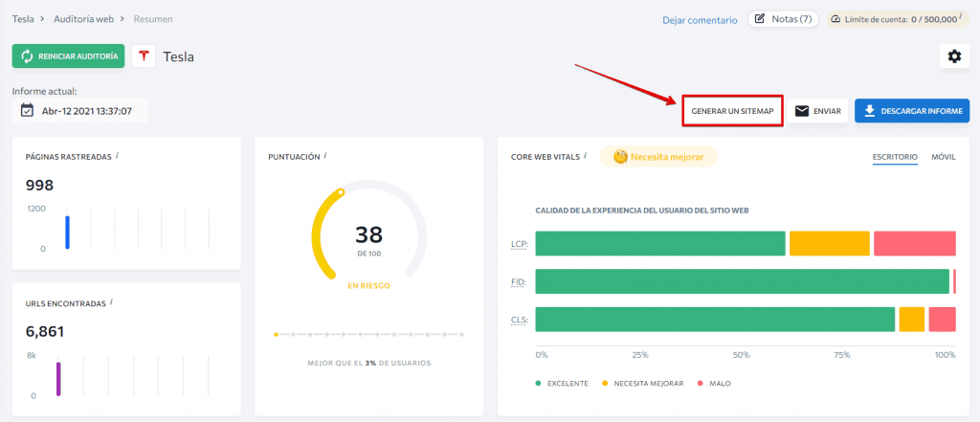The width and height of the screenshot is (980, 422).
Task: Switch to Móvil tab
Action: [x=943, y=157]
